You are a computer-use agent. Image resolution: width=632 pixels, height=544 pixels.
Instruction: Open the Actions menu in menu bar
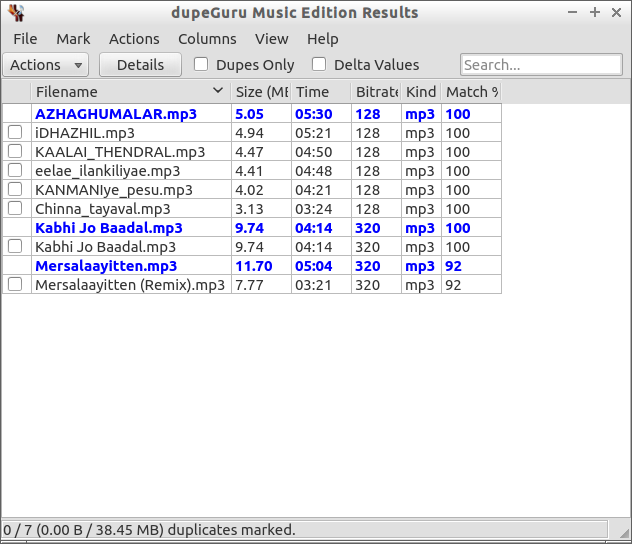(134, 39)
